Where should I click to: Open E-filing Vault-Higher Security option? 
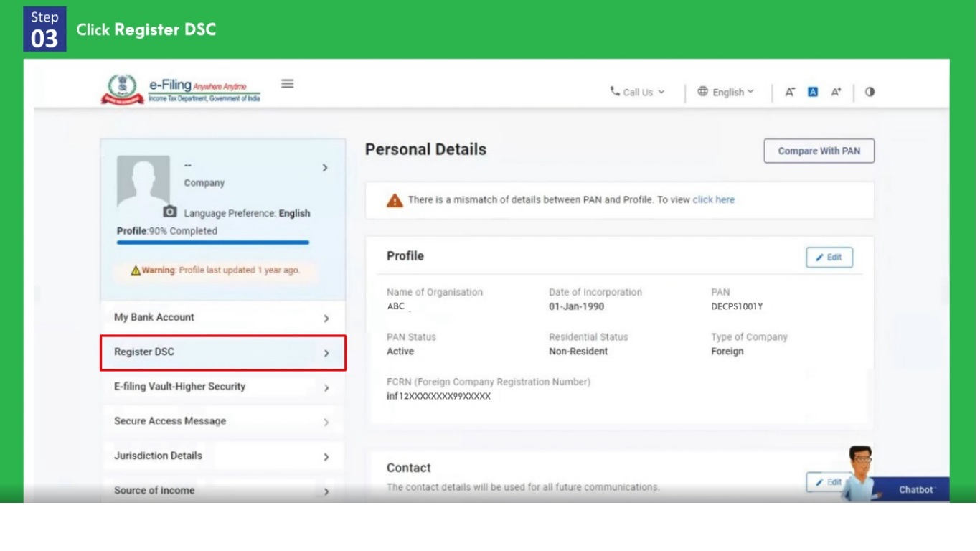tap(222, 387)
